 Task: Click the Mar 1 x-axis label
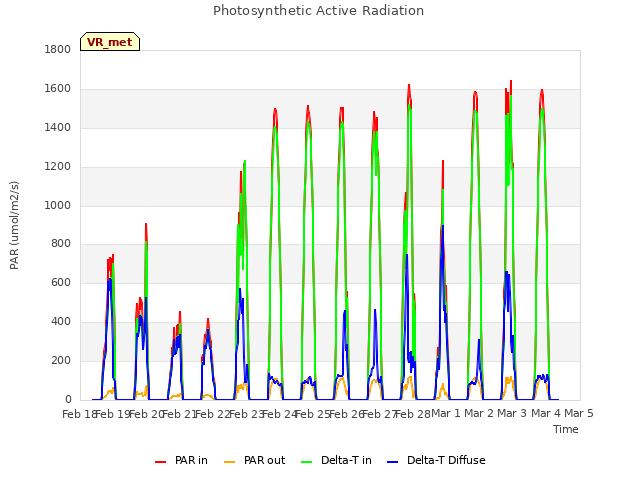pos(446,413)
